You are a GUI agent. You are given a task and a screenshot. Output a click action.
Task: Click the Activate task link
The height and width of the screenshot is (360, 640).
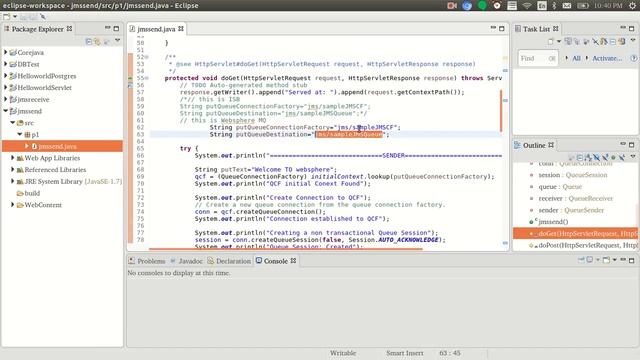607,58
